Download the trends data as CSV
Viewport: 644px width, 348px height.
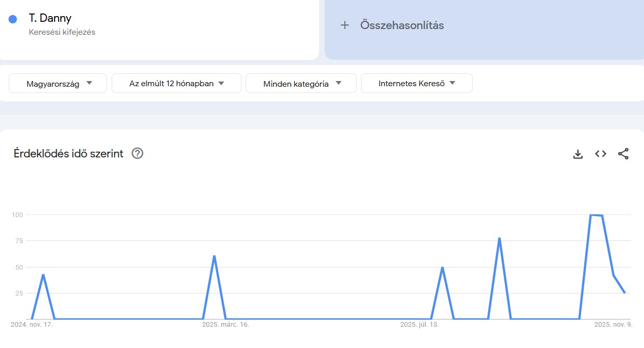tap(578, 154)
